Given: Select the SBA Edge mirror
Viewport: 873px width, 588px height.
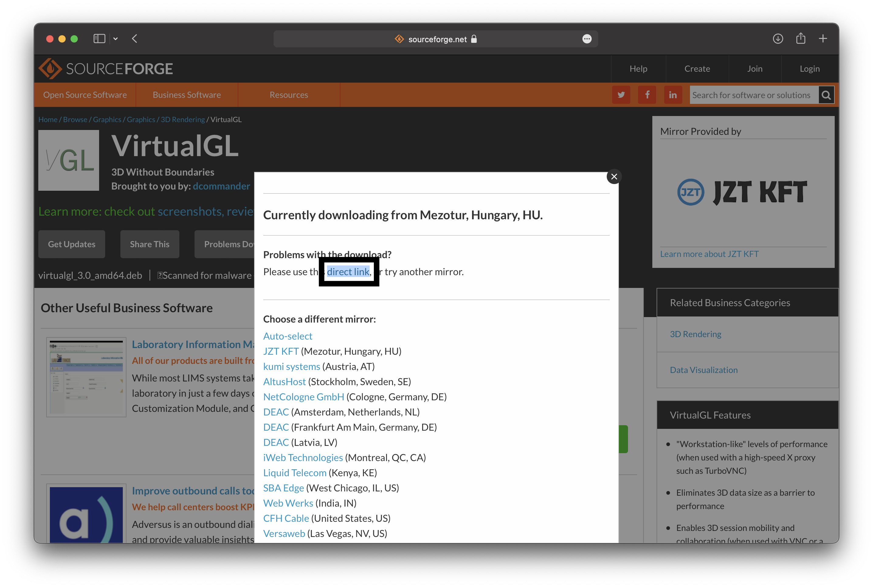Looking at the screenshot, I should (x=283, y=488).
